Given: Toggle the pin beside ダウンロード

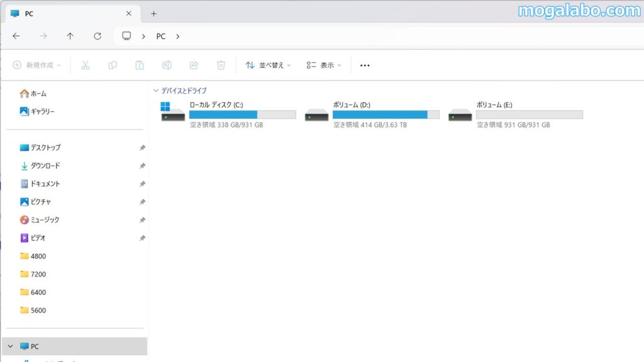Looking at the screenshot, I should [142, 166].
